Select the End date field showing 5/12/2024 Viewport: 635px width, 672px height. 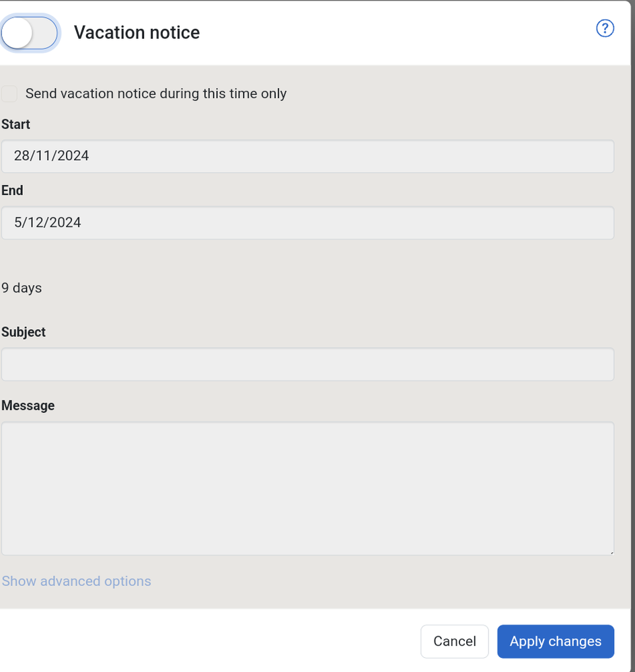307,223
